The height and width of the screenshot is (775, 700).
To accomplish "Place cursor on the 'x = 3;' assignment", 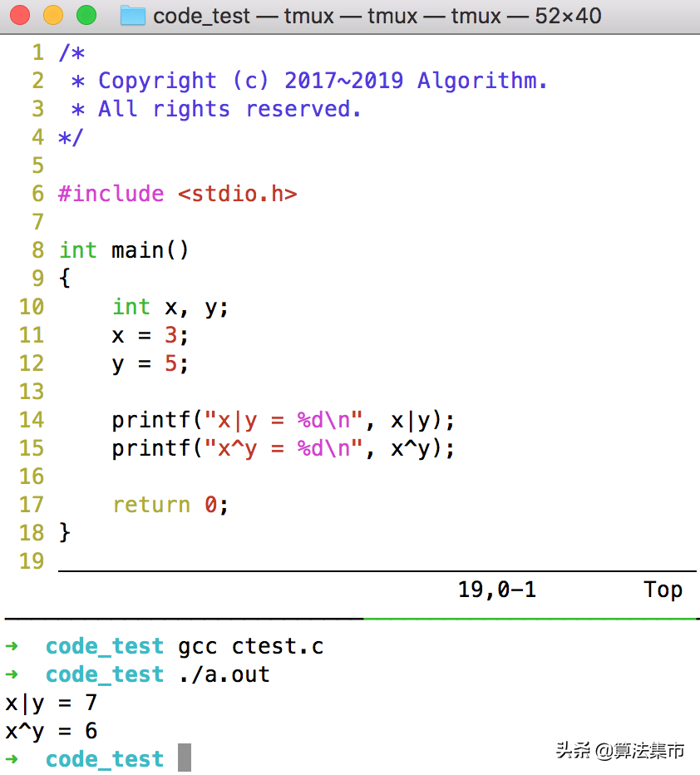I will click(x=150, y=336).
